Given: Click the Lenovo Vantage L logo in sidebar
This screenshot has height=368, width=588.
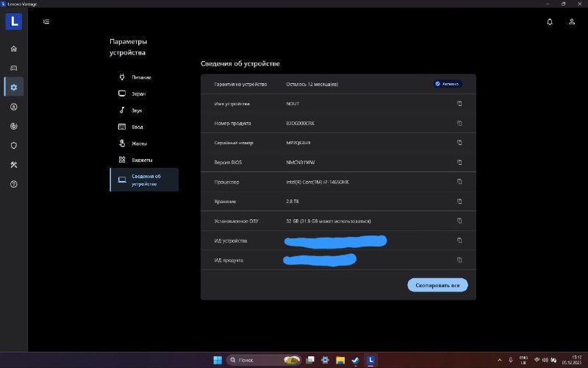Looking at the screenshot, I should 13,21.
